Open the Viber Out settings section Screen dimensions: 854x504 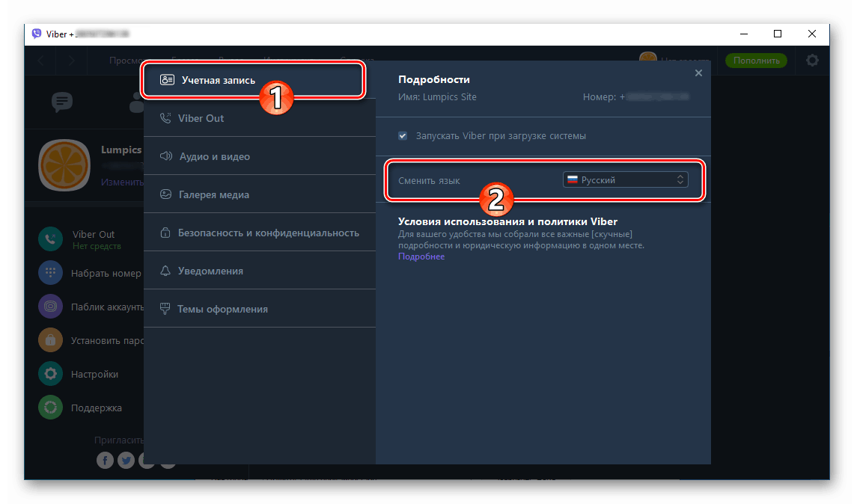click(x=259, y=118)
